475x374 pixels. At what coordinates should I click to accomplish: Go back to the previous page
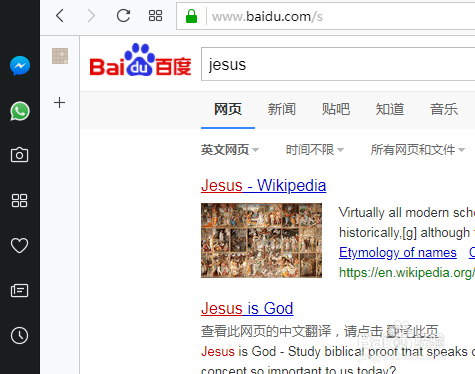[x=60, y=16]
